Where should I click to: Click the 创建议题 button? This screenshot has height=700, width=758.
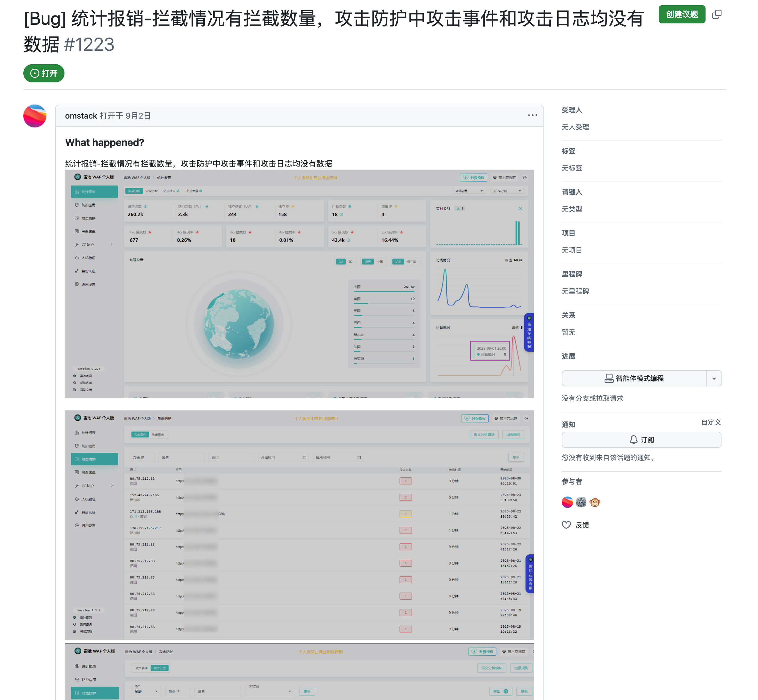[682, 15]
